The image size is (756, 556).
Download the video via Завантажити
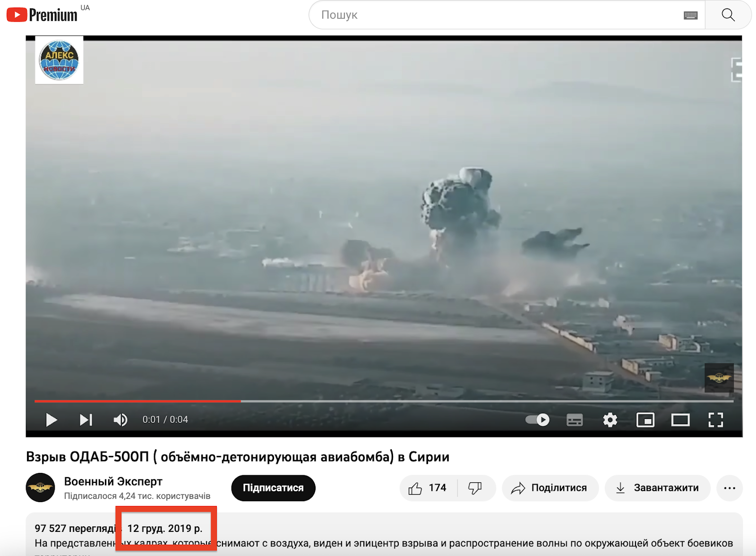[657, 488]
